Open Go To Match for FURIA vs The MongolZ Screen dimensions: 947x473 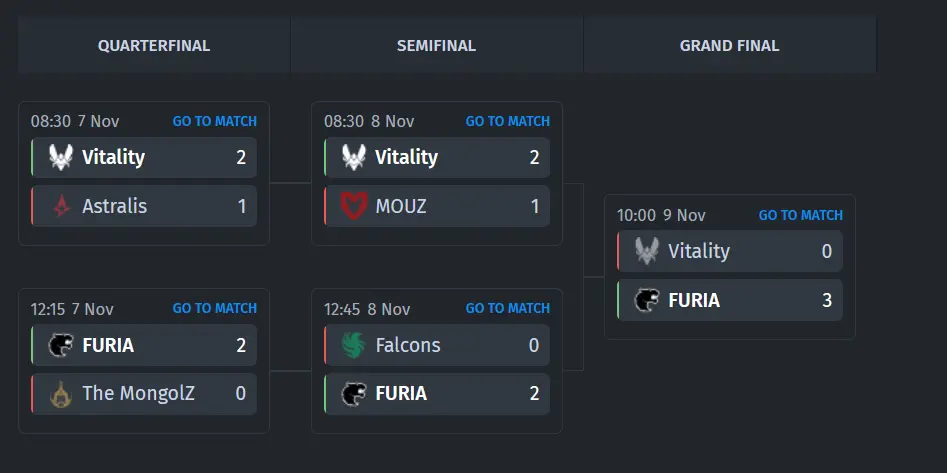pos(214,308)
